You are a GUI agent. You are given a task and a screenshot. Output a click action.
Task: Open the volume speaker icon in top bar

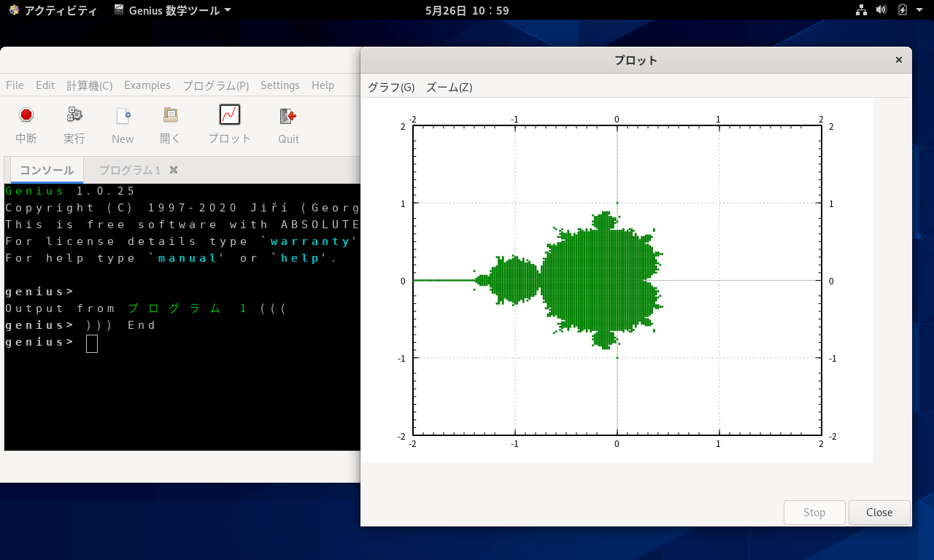pos(881,10)
